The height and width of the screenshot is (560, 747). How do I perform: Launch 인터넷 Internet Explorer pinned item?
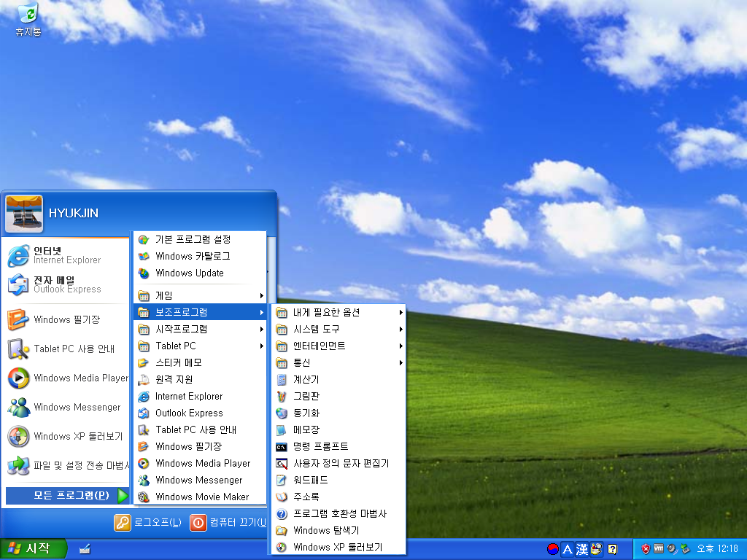click(66, 255)
